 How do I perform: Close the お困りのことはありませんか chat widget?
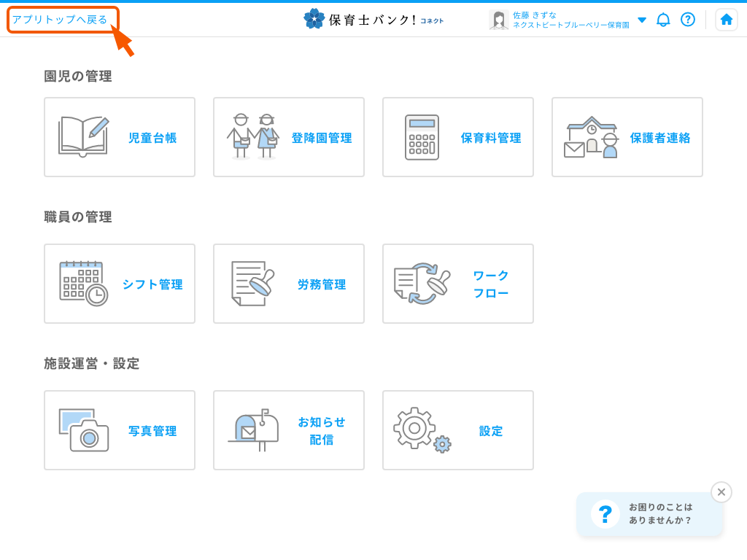pos(721,491)
